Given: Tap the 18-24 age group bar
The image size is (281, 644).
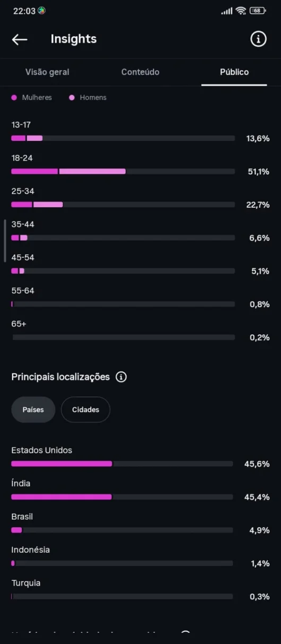Looking at the screenshot, I should [123, 172].
